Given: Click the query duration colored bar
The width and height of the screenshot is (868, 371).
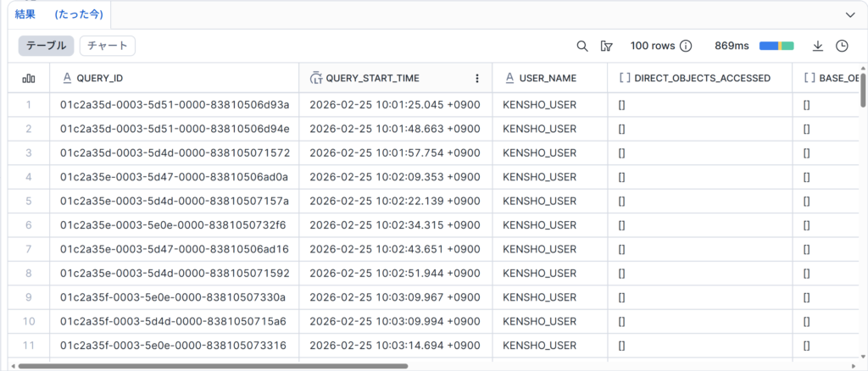Looking at the screenshot, I should (776, 46).
